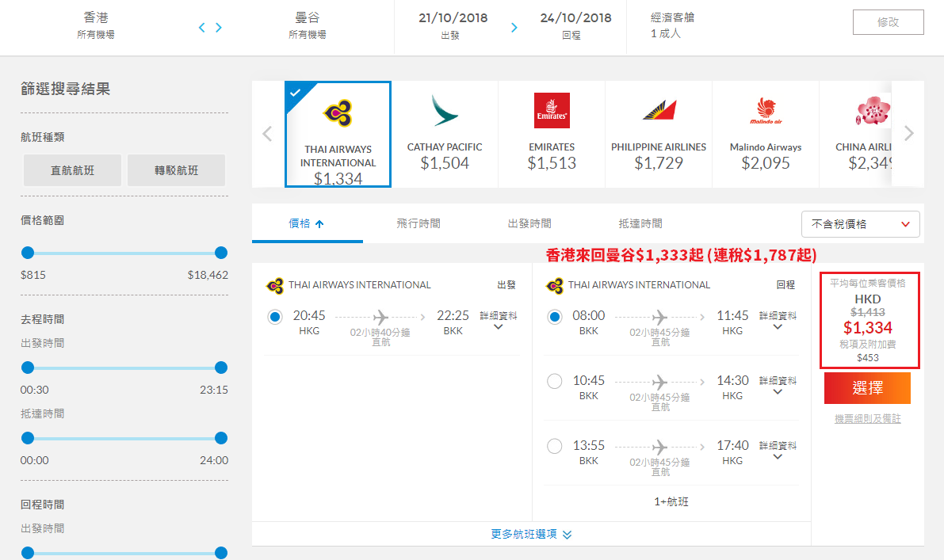The image size is (944, 560).
Task: Select the 20:45 HKG outbound flight radio
Action: [275, 317]
